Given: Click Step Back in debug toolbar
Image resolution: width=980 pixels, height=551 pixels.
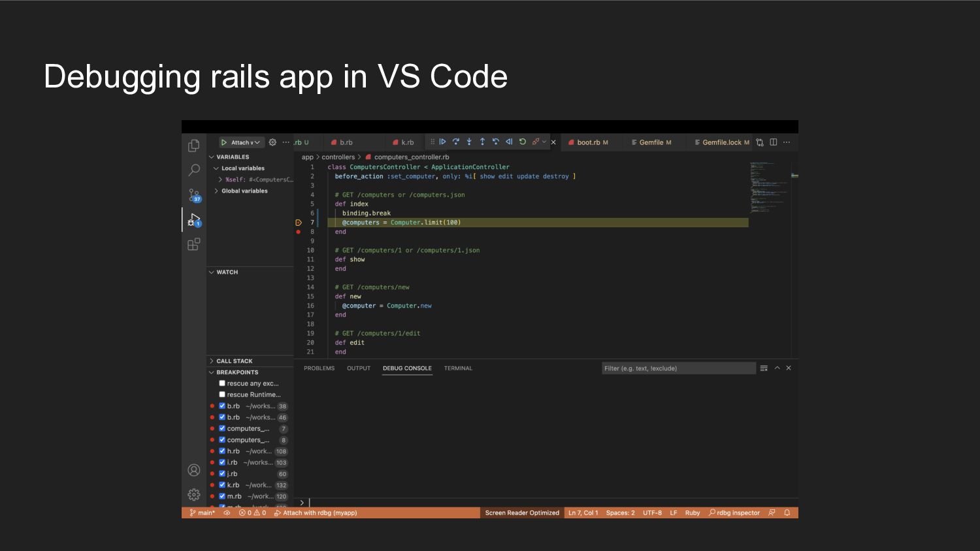Looking at the screenshot, I should click(x=496, y=142).
